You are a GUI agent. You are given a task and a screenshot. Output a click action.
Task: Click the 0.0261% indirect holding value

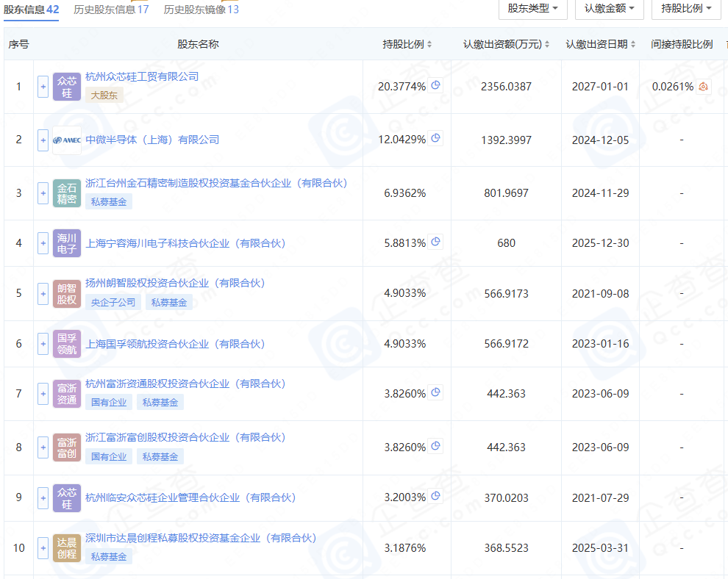673,87
